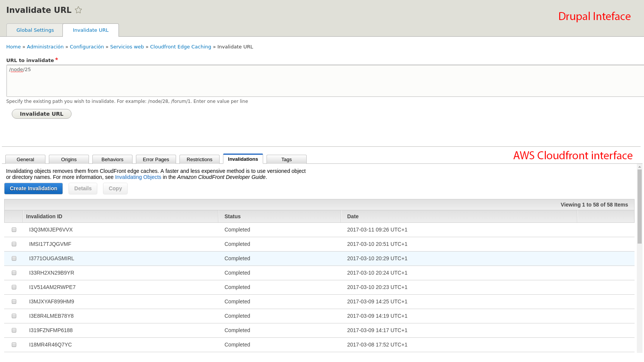Check the box for I3771OUGASMIRL invalidation
Viewport: 644px width, 362px height.
pos(14,258)
